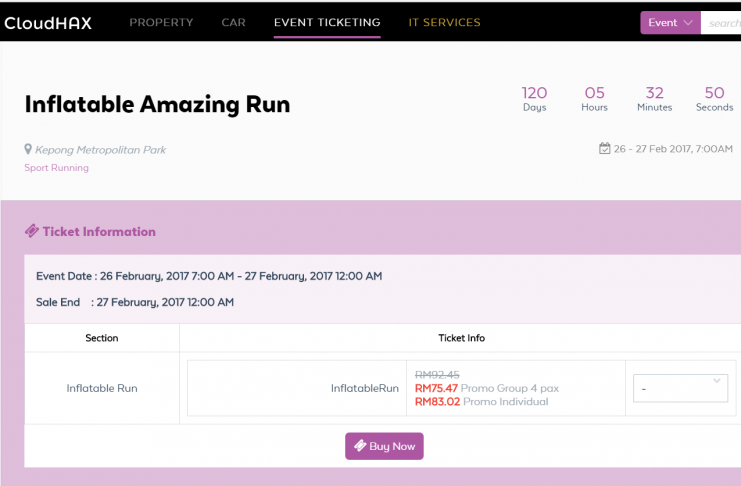Click the calendar icon beside event date
The height and width of the screenshot is (486, 741).
(604, 148)
